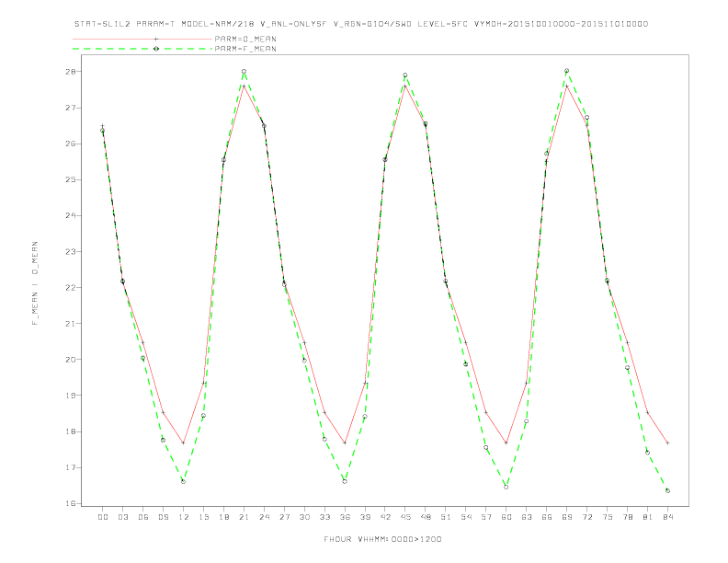Click the green F_MEAN circle marker at hour 84

click(667, 490)
